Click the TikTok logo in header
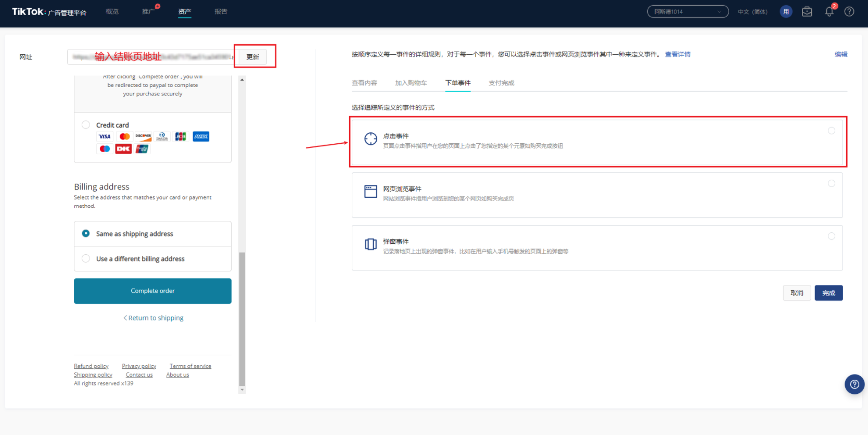The height and width of the screenshot is (435, 868). pyautogui.click(x=28, y=11)
